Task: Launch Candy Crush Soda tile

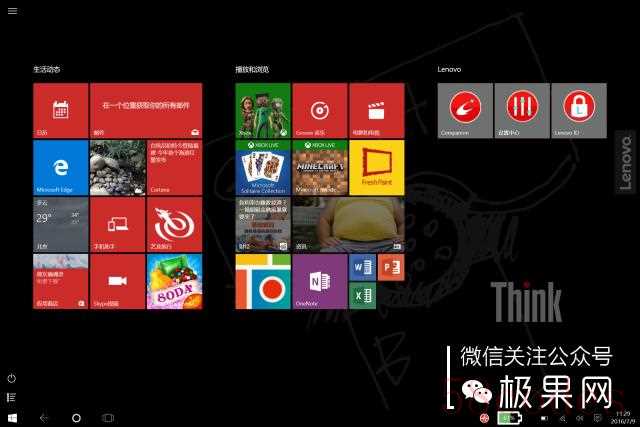Action: [174, 282]
